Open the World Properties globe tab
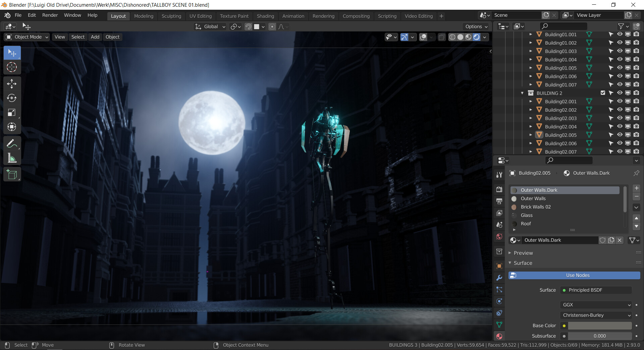 [x=499, y=236]
